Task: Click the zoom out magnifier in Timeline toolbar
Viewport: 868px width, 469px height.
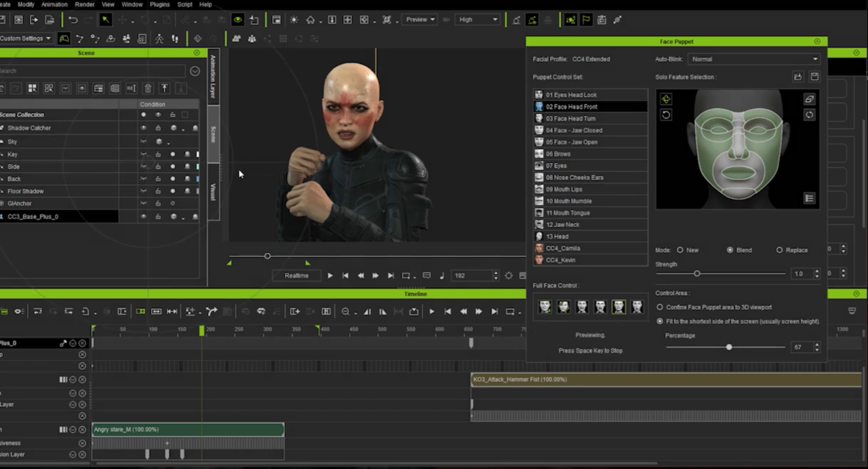Action: click(x=345, y=311)
